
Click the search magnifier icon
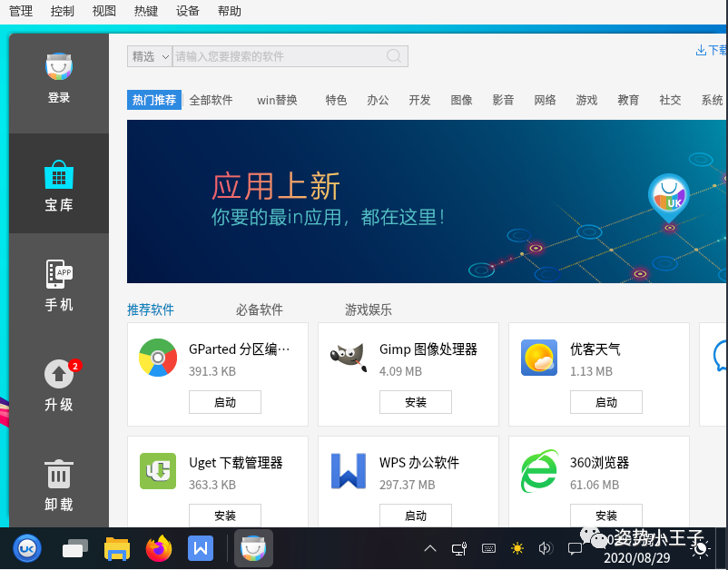point(394,56)
